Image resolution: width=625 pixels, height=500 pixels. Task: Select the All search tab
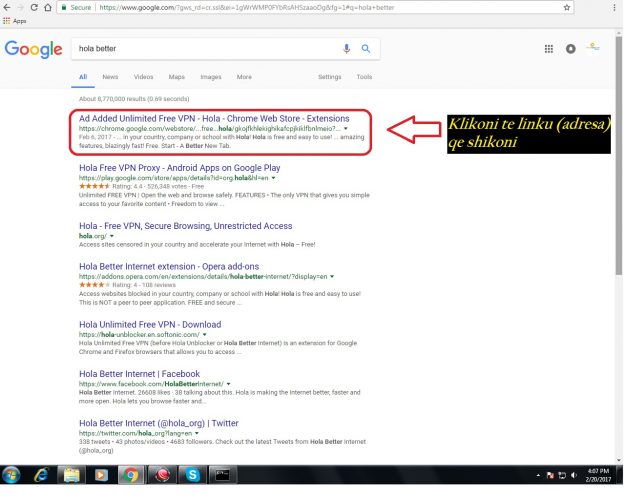click(x=83, y=77)
